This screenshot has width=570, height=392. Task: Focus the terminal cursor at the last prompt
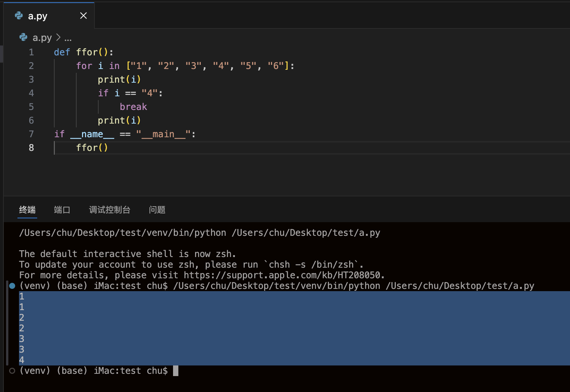tap(175, 371)
